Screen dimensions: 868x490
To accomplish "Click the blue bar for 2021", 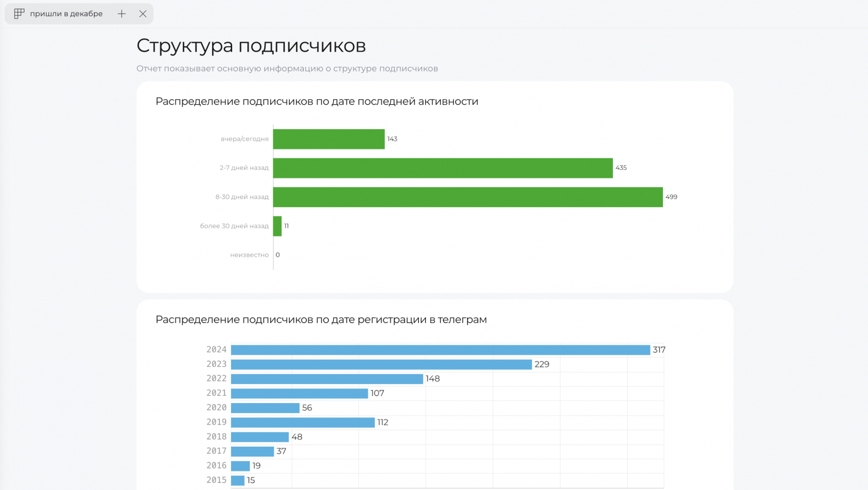I will 299,393.
